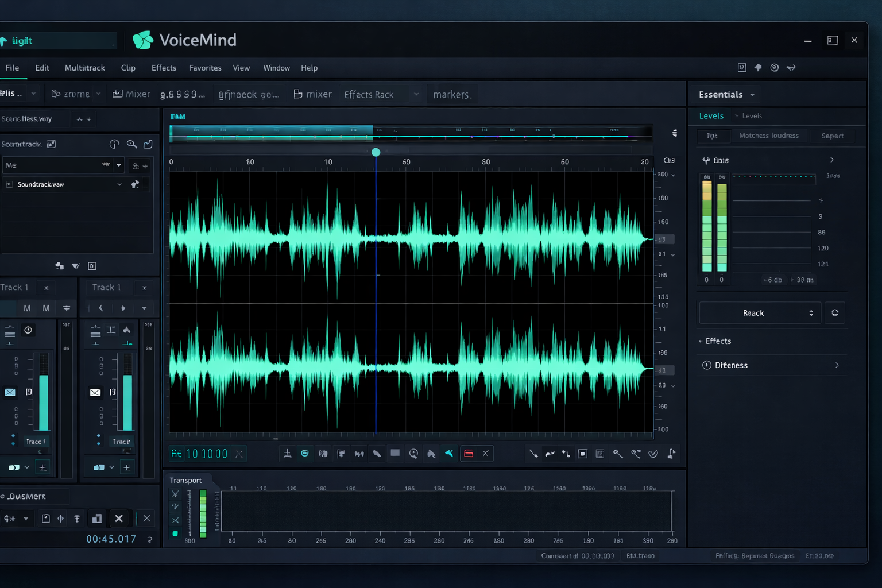
Task: Select the Matches loudness option
Action: tap(769, 136)
